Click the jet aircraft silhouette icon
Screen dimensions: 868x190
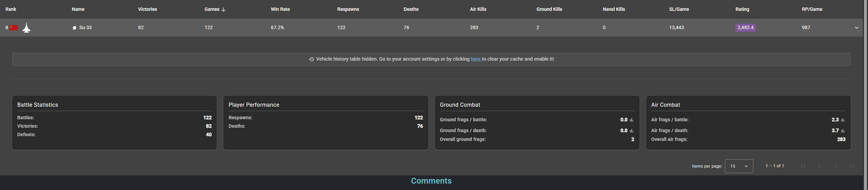coord(26,28)
